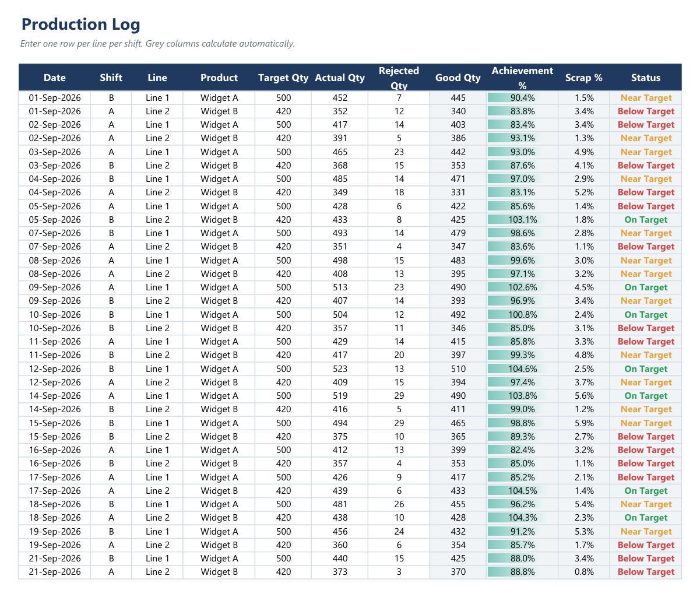Select Actual Qty 452 on 01-Sep Line 1
Image resolution: width=700 pixels, height=597 pixels.
click(x=340, y=98)
